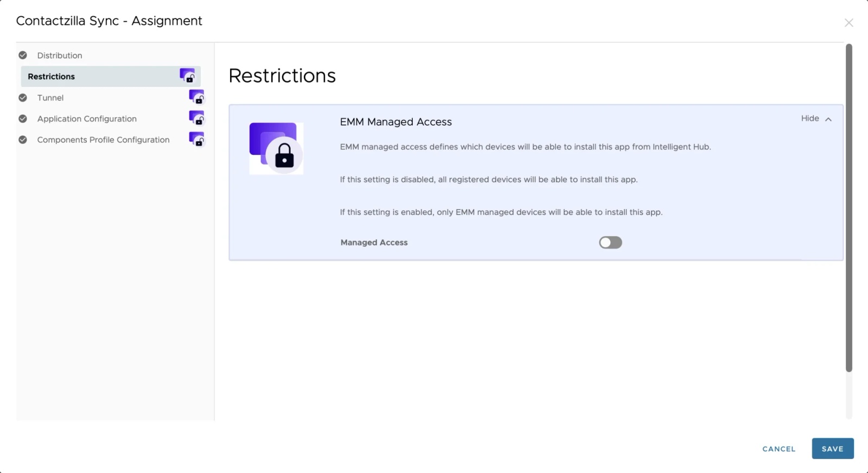
Task: Click the lock icon beside Restrictions
Action: pyautogui.click(x=188, y=76)
